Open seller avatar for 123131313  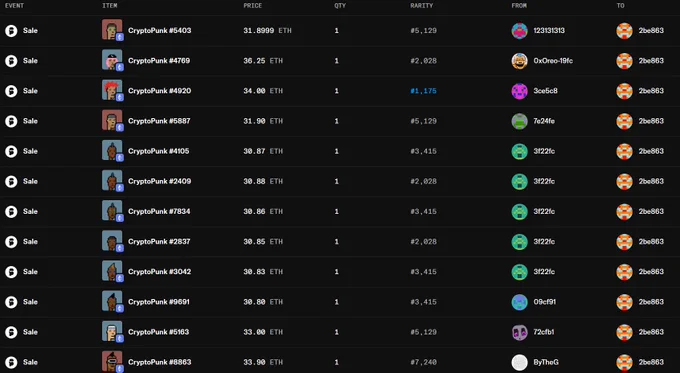point(520,31)
